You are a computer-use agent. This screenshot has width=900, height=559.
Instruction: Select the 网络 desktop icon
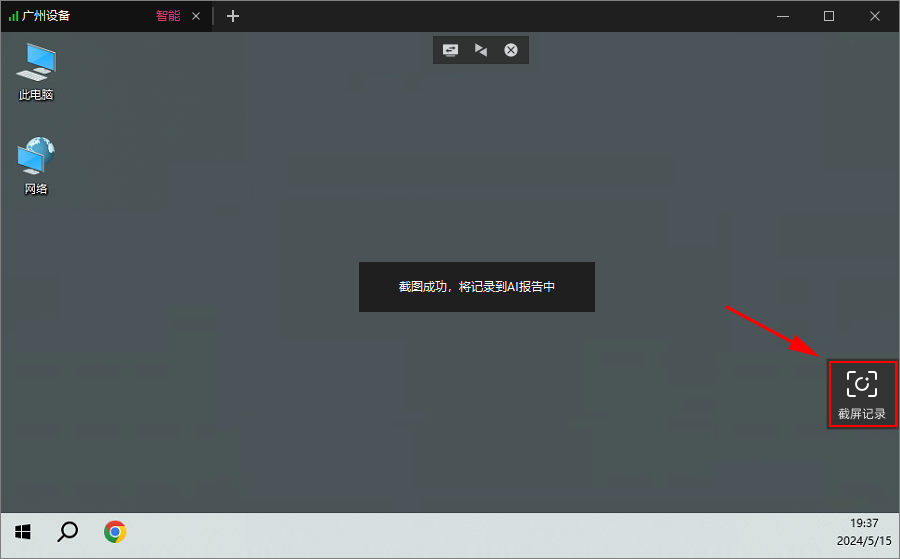[36, 165]
